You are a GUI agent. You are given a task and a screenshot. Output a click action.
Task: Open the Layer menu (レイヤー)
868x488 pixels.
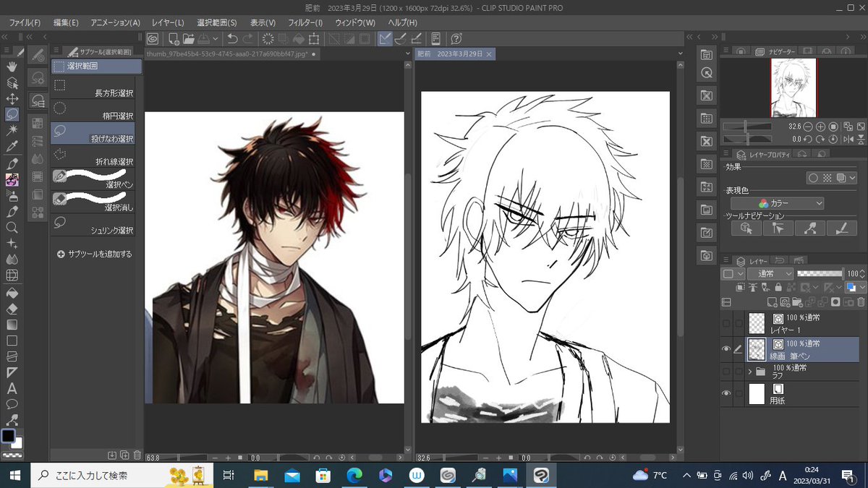pos(169,22)
